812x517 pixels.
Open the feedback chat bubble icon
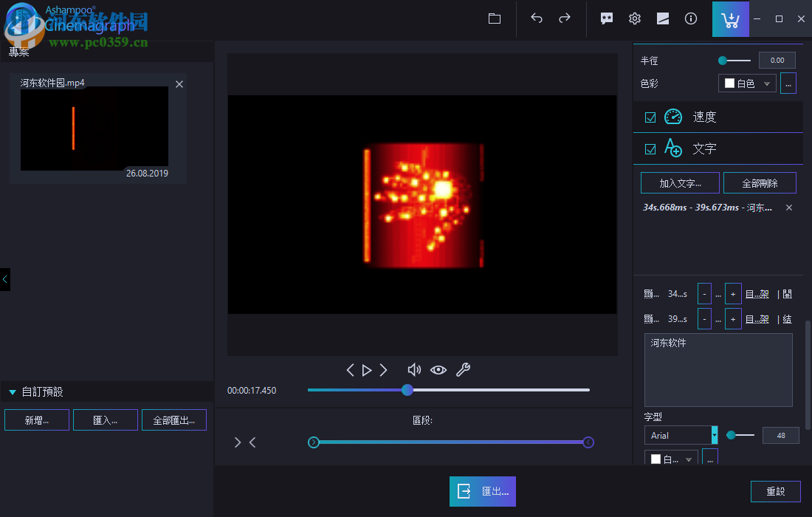coord(607,19)
